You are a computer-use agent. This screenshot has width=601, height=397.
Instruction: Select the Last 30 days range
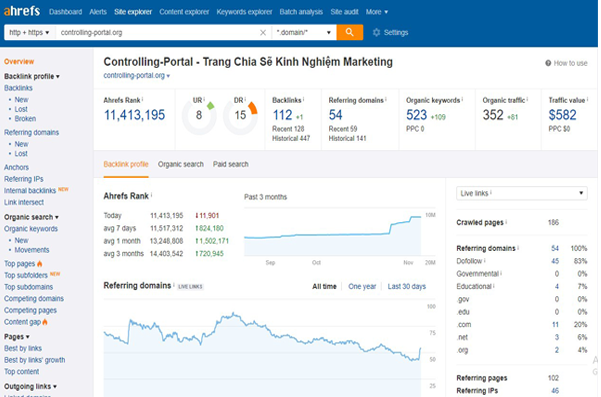[407, 286]
